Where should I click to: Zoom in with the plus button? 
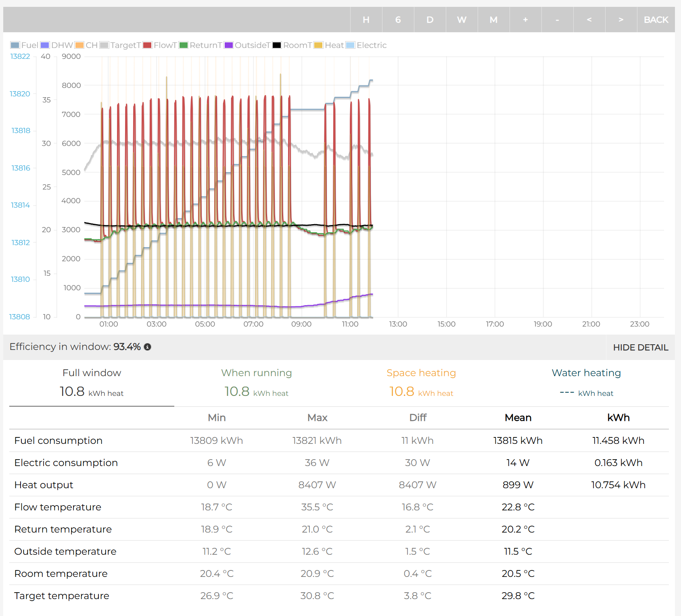coord(525,20)
